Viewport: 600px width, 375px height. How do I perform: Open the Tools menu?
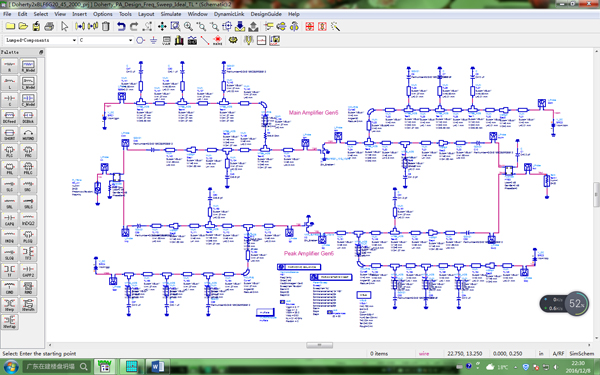(125, 14)
